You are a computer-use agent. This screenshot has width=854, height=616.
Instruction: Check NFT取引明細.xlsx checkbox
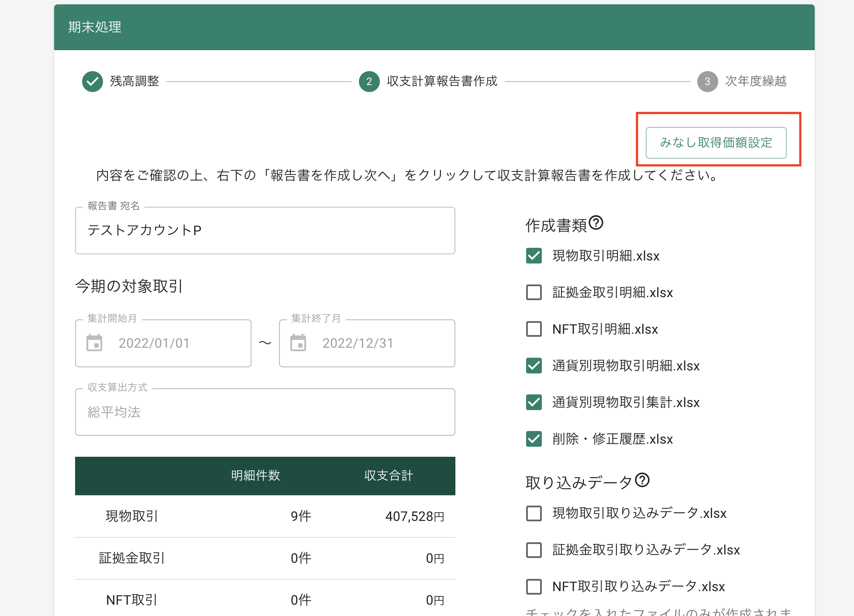pos(534,329)
